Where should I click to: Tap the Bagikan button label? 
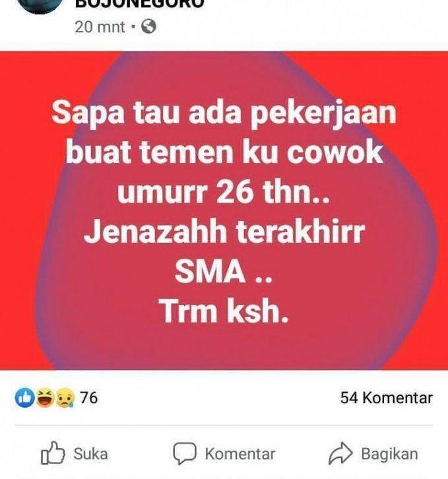(x=389, y=454)
